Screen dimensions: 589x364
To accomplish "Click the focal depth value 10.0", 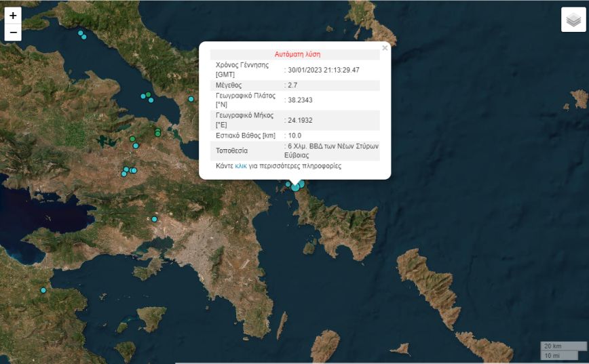I will 294,136.
